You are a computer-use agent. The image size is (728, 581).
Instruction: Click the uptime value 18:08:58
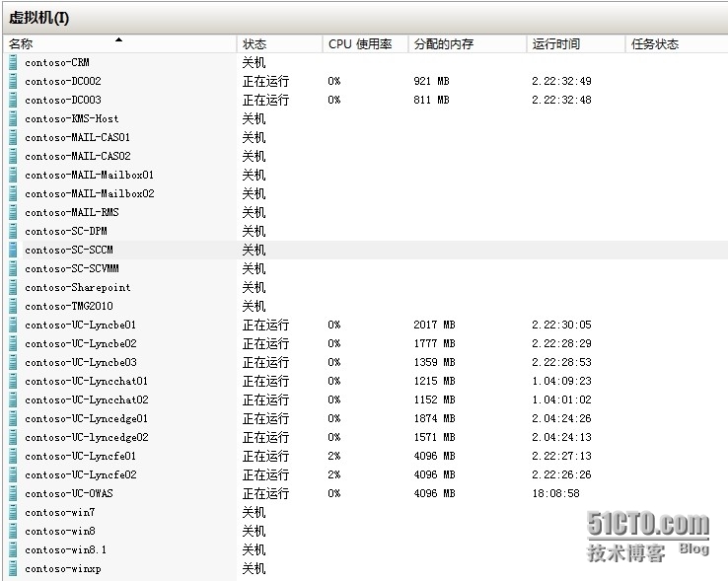(555, 493)
